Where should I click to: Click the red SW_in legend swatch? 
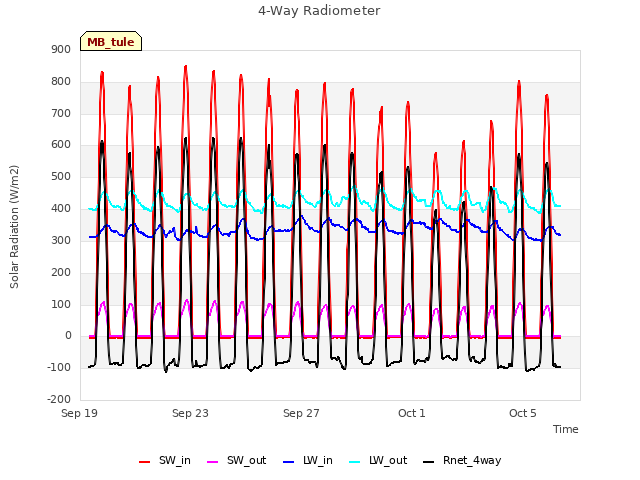[144, 462]
